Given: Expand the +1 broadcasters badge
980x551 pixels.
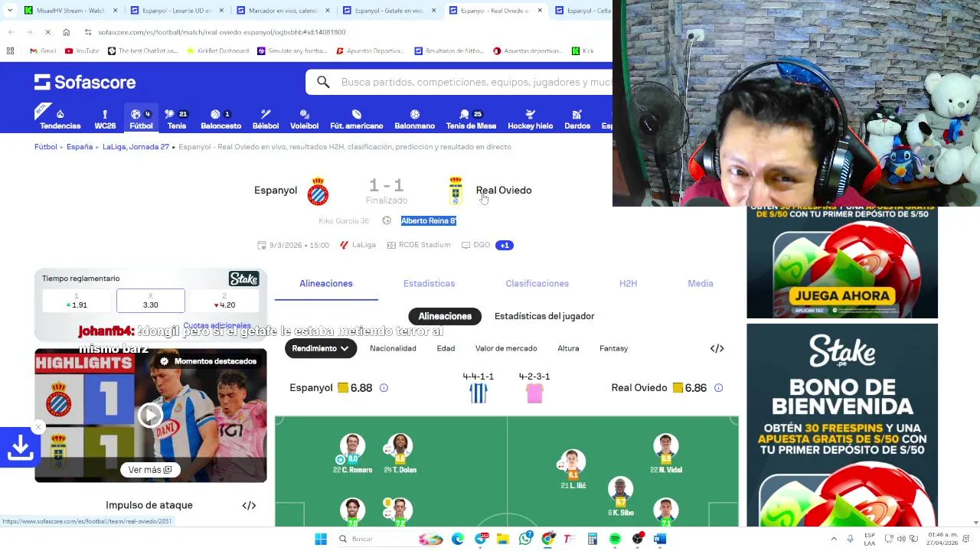Looking at the screenshot, I should 504,245.
